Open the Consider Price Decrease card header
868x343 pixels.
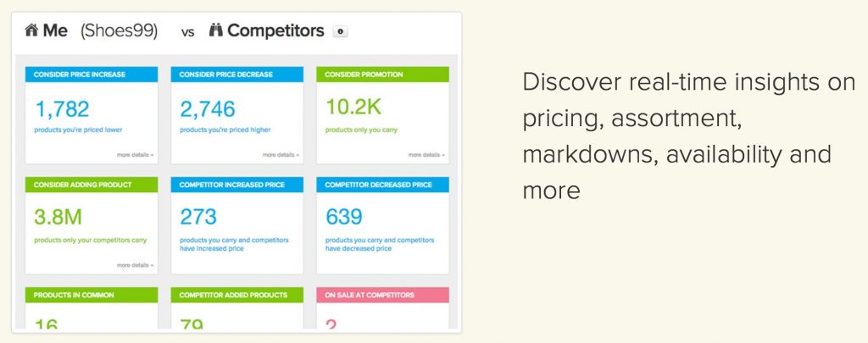(x=237, y=75)
